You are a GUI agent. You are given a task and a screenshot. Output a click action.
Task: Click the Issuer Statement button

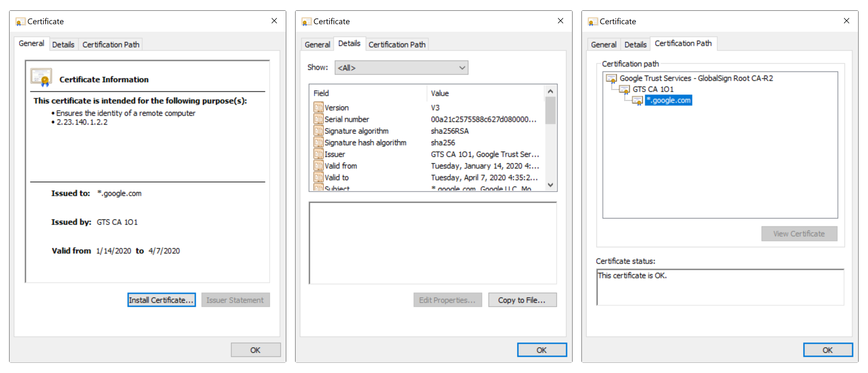pyautogui.click(x=235, y=300)
